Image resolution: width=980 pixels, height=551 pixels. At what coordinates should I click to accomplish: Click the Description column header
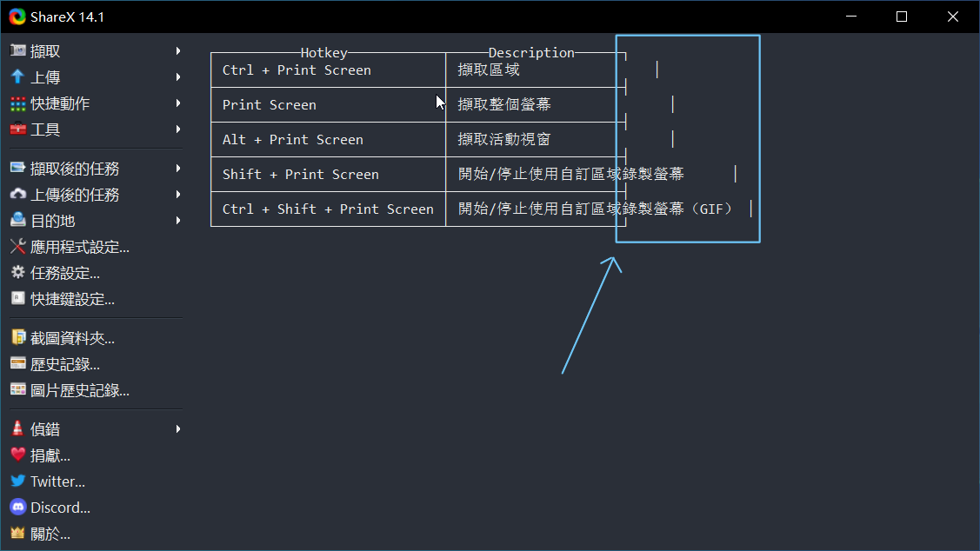tap(531, 52)
